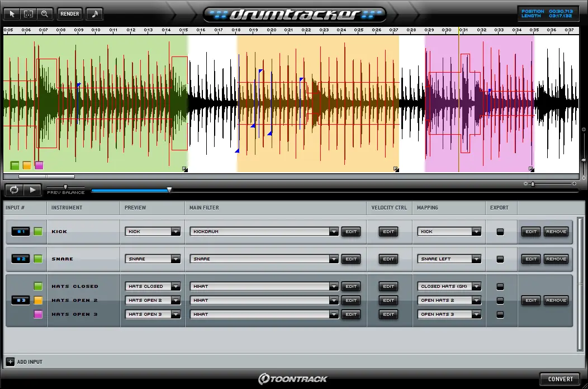Select input #2 Snare track
The image size is (588, 389).
(x=21, y=259)
